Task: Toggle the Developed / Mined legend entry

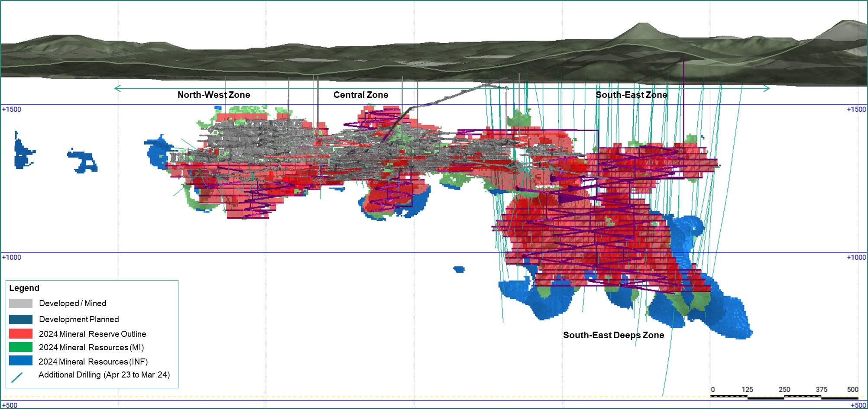Action: pyautogui.click(x=73, y=303)
